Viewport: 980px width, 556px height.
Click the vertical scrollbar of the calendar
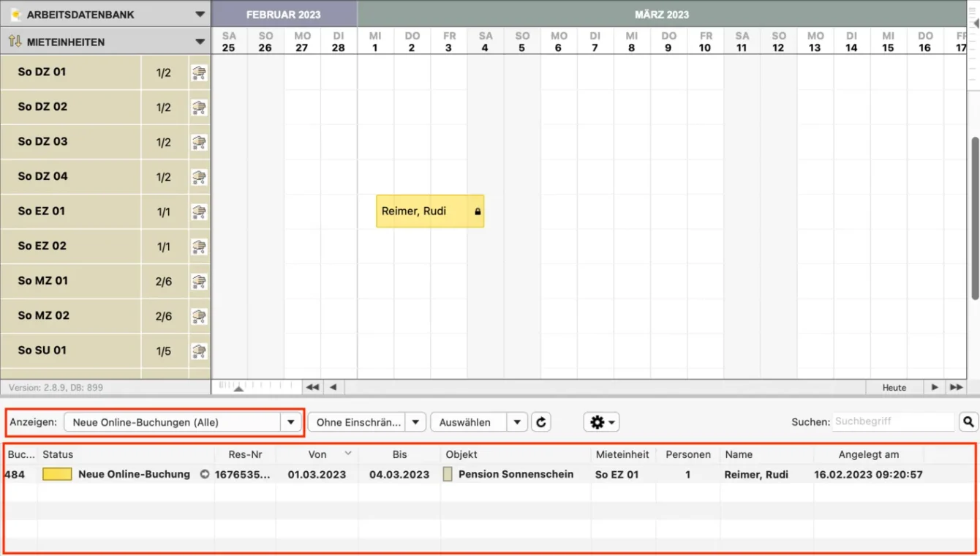click(x=975, y=217)
